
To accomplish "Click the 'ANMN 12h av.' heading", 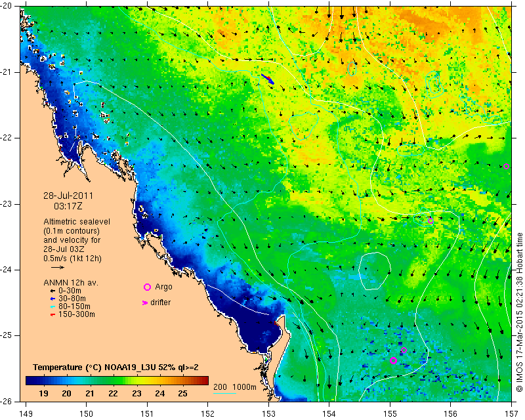I will pos(71,283).
